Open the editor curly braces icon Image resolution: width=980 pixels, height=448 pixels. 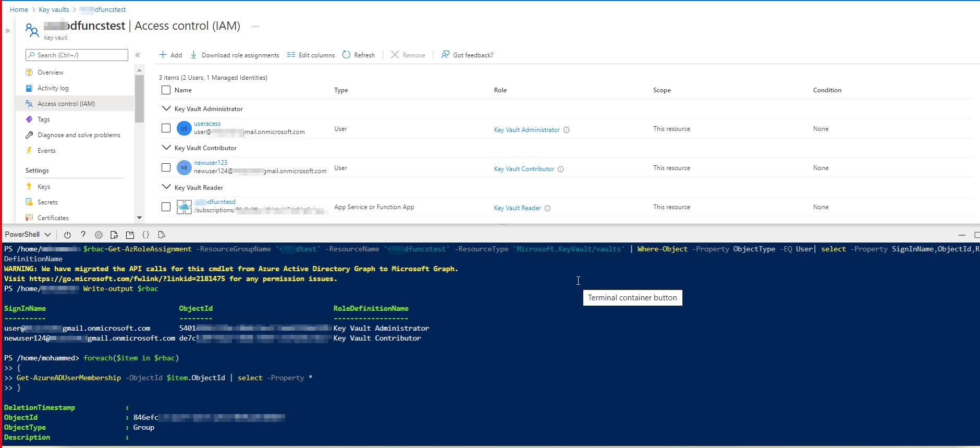click(145, 235)
